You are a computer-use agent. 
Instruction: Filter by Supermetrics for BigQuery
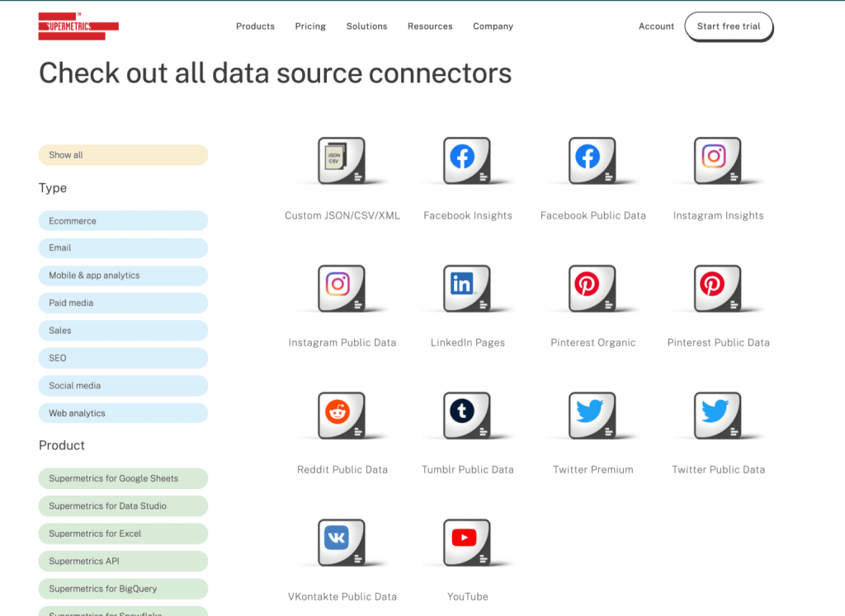tap(124, 589)
